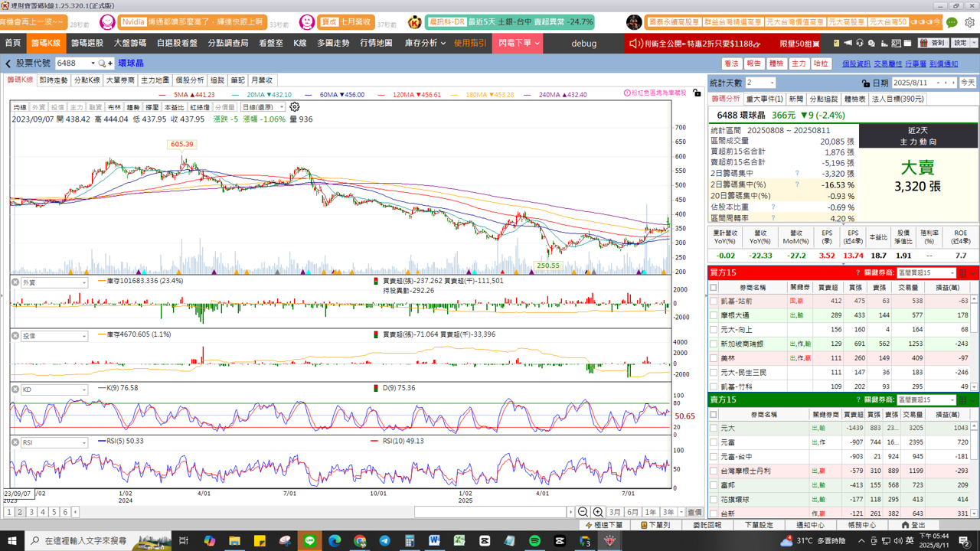Viewport: 980px width, 551px height.
Task: Switch to the 重大事件(1) tab
Action: [x=765, y=99]
